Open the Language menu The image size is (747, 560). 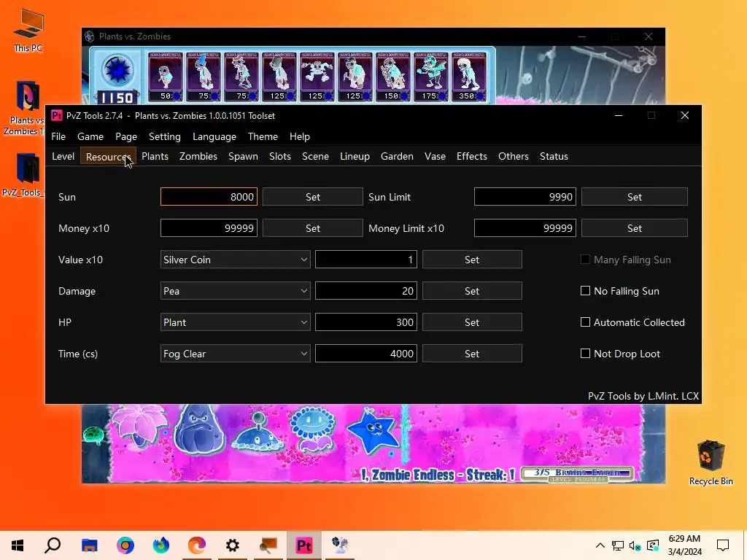214,136
